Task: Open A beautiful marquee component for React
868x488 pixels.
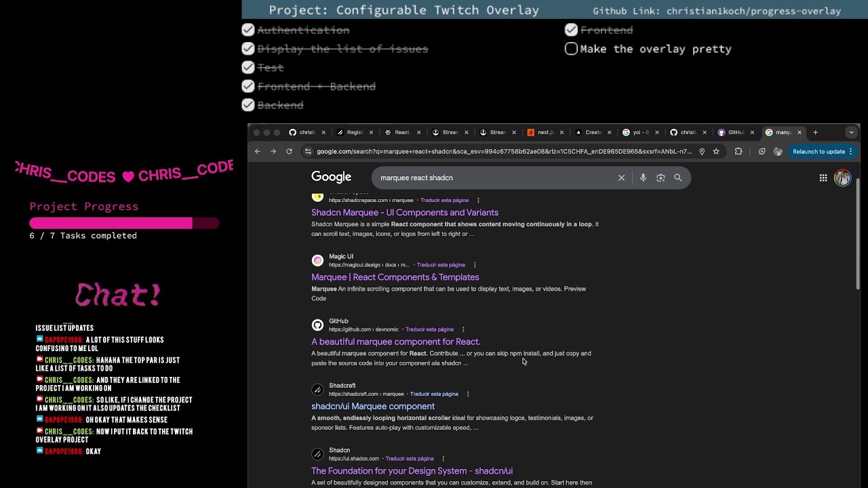Action: click(x=396, y=342)
